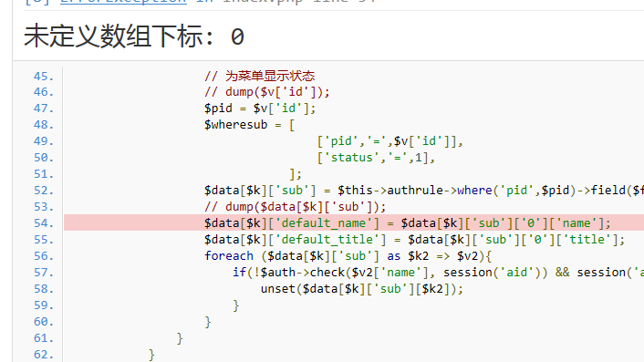
Task: Click the comment 为菜单显示状态
Action: [270, 76]
